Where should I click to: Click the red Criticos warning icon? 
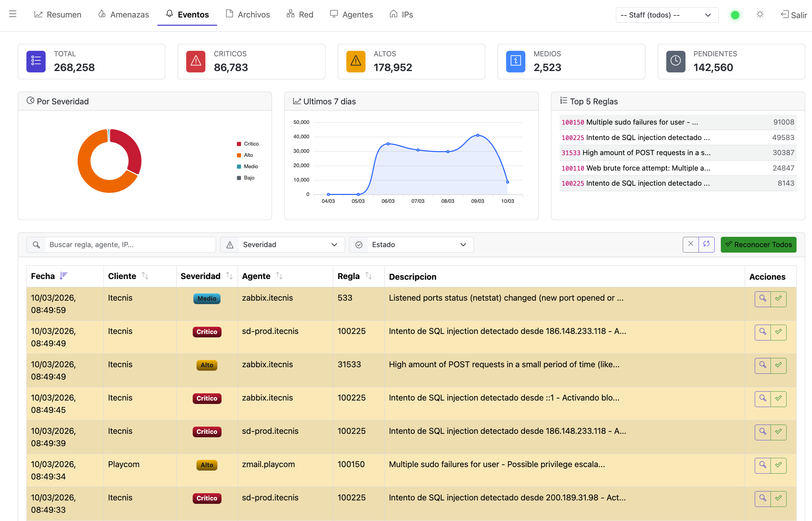(196, 61)
